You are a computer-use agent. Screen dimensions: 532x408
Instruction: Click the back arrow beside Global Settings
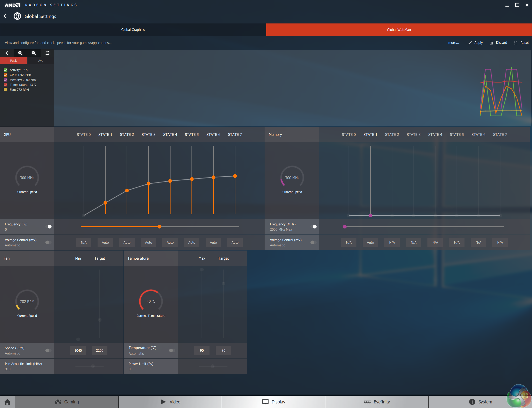pos(5,16)
